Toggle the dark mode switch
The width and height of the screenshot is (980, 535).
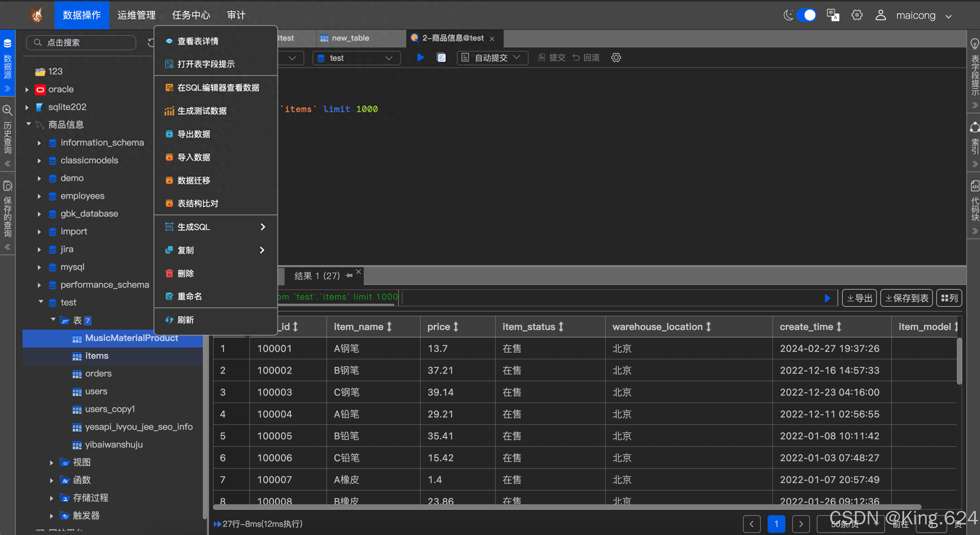tap(806, 15)
